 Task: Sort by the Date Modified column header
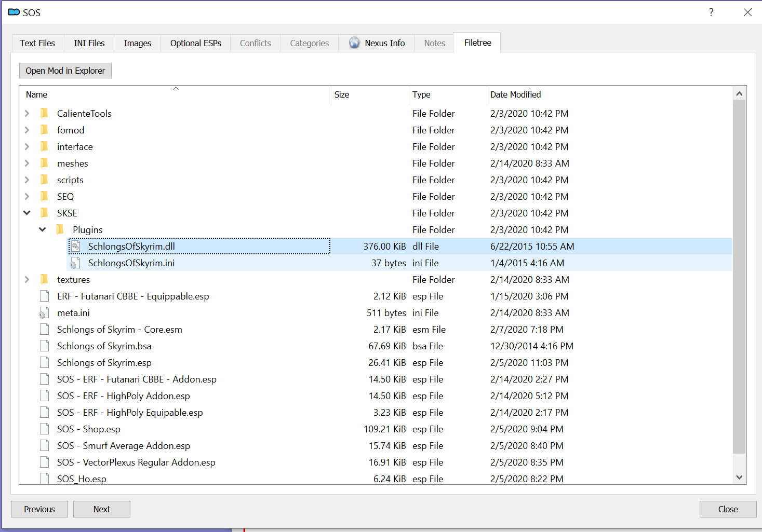click(x=609, y=94)
